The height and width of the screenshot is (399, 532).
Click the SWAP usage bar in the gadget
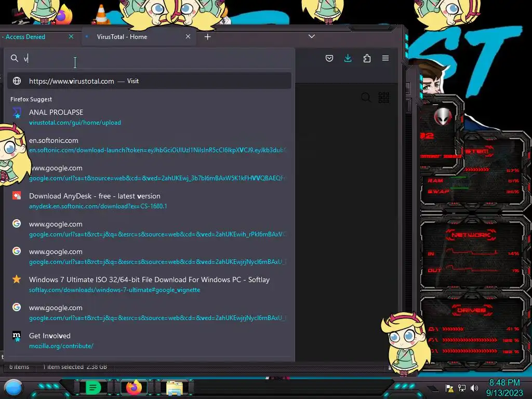[x=460, y=187]
